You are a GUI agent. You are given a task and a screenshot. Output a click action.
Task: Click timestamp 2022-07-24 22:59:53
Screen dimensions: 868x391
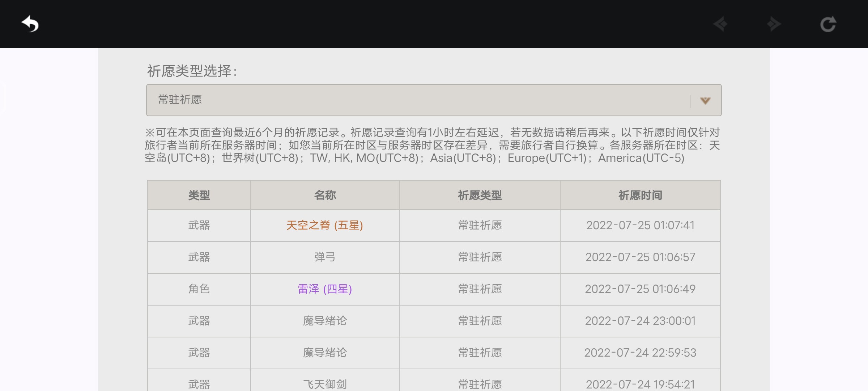tap(640, 353)
